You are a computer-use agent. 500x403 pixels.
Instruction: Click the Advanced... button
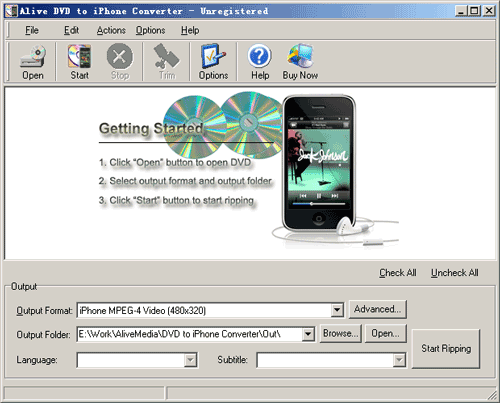378,309
